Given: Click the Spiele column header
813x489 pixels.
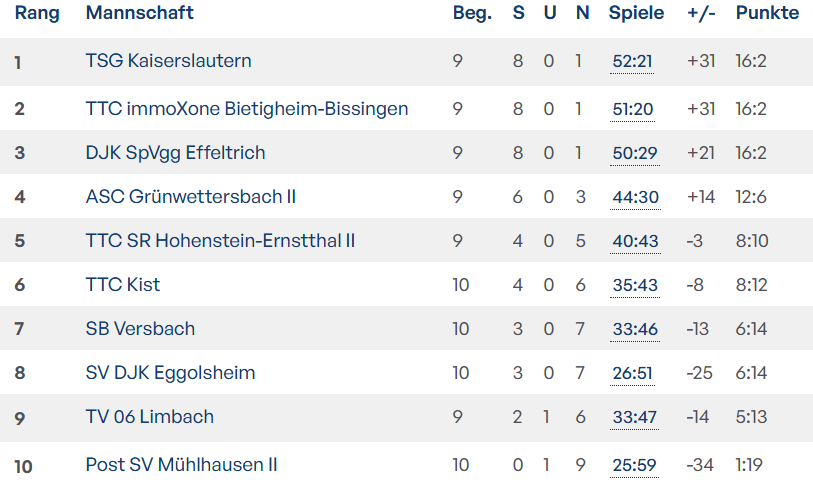Looking at the screenshot, I should pos(636,13).
